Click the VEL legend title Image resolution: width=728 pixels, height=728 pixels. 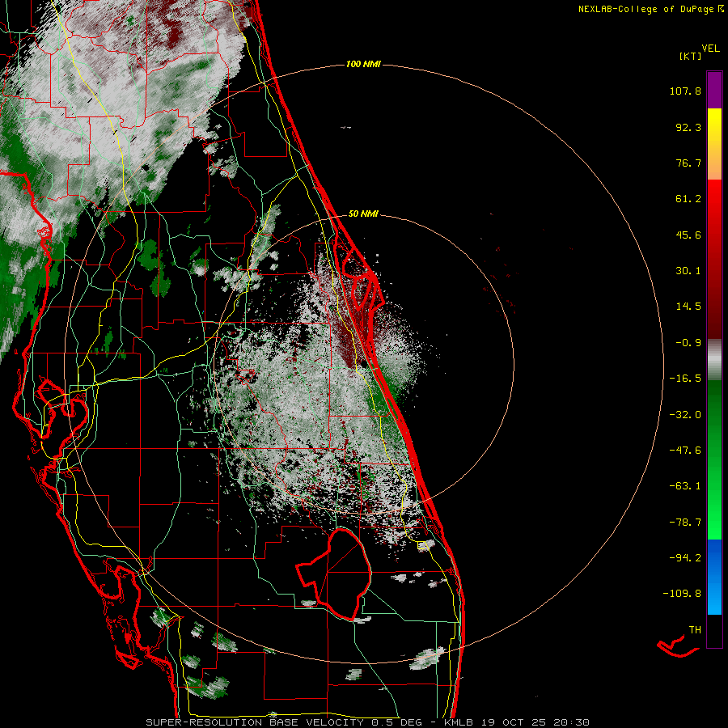710,49
